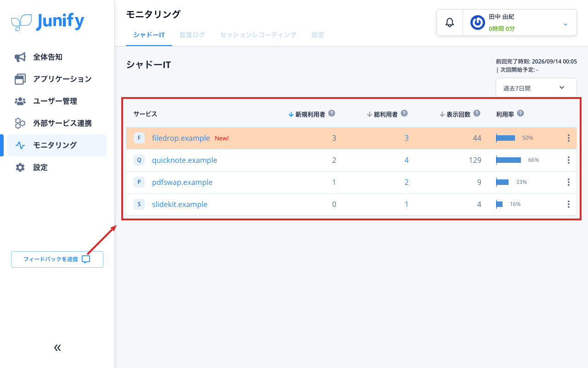This screenshot has height=368, width=588.
Task: Click total users value 4 for quicknote.example
Action: [x=407, y=160]
